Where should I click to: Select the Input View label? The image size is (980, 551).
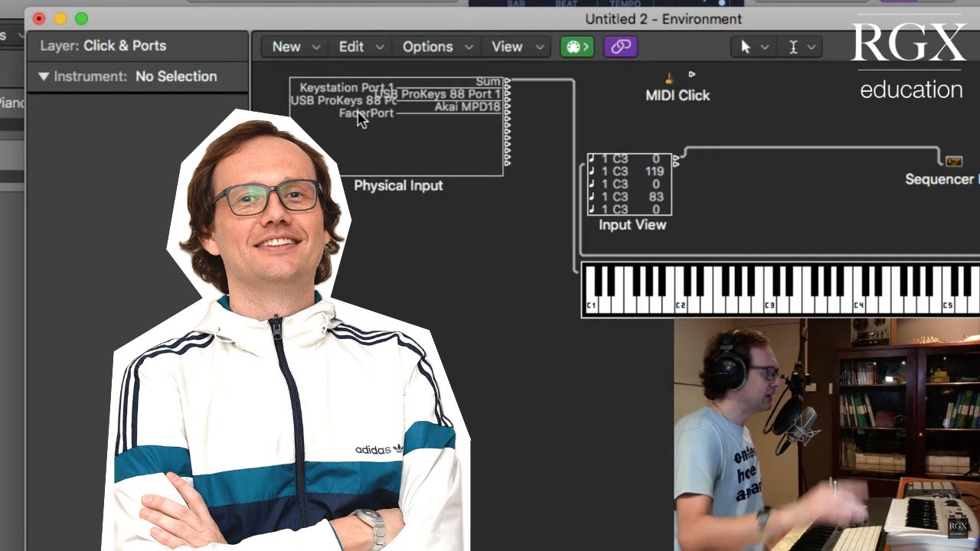coord(632,225)
